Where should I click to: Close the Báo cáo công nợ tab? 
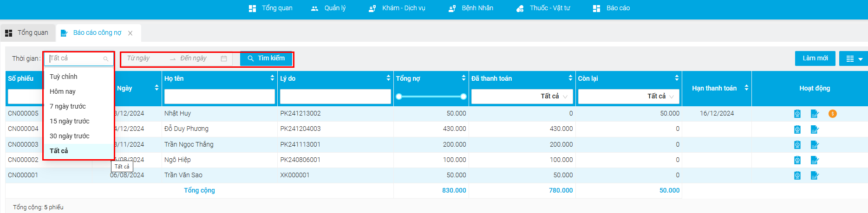click(x=131, y=33)
